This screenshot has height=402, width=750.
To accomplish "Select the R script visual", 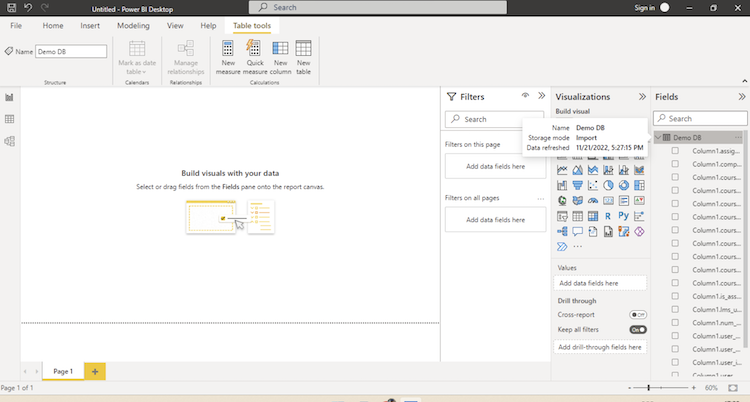I will tap(608, 216).
